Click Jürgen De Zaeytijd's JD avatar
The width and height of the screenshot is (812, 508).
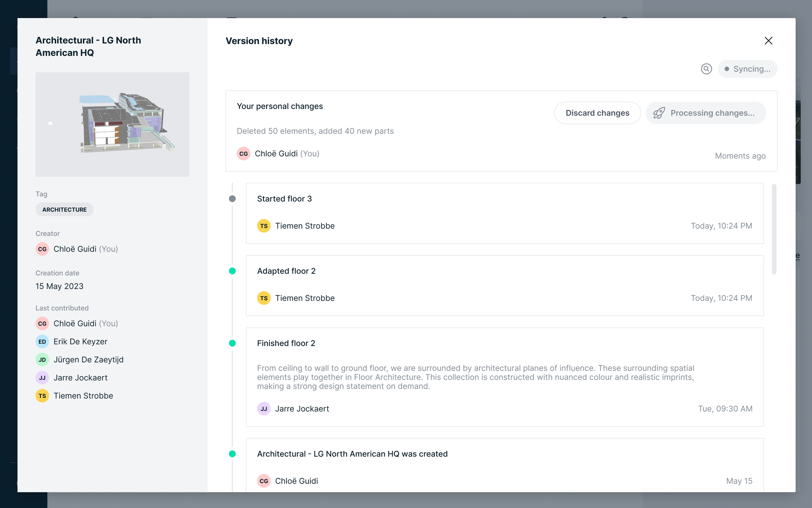[42, 360]
